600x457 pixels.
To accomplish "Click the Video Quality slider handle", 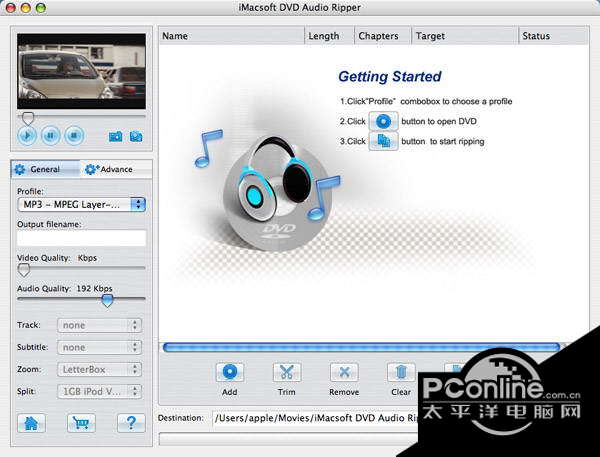I will pyautogui.click(x=24, y=270).
